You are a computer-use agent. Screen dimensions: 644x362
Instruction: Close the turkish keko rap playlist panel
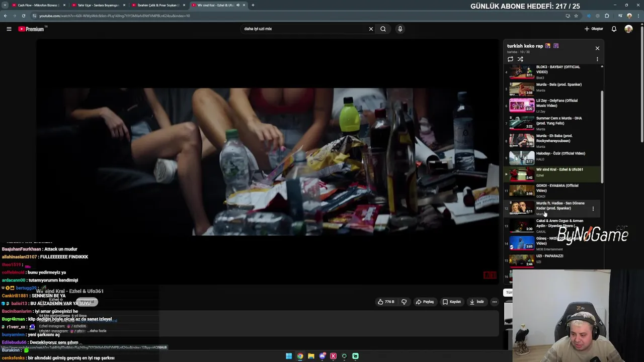click(x=597, y=48)
